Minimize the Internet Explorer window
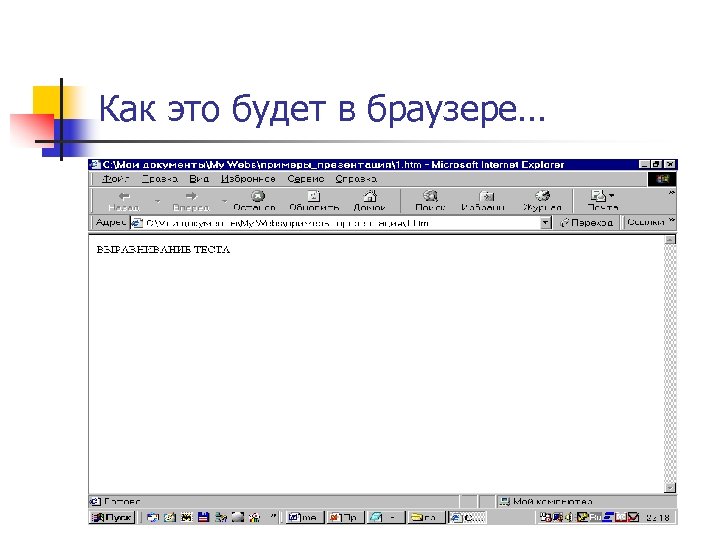Screen dimensions: 720x540 click(645, 164)
